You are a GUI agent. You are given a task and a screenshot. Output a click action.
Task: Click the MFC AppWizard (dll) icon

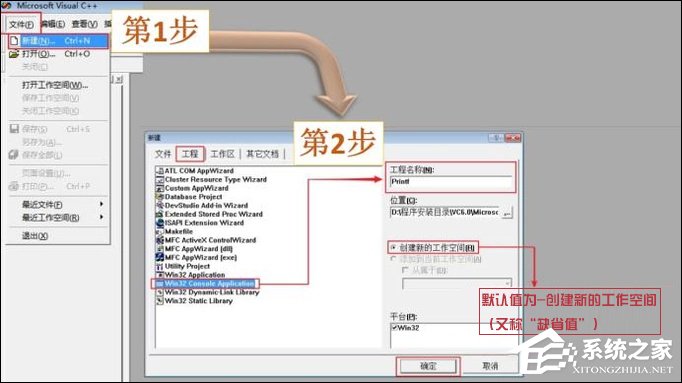click(x=160, y=249)
